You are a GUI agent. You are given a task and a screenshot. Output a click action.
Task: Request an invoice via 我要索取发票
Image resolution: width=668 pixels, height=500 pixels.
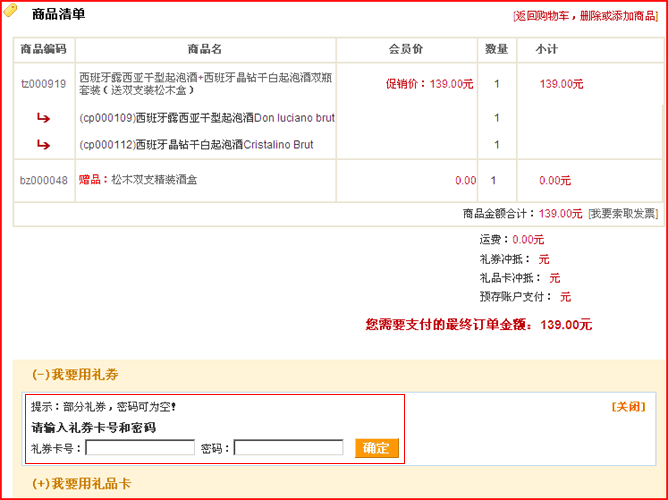point(622,213)
